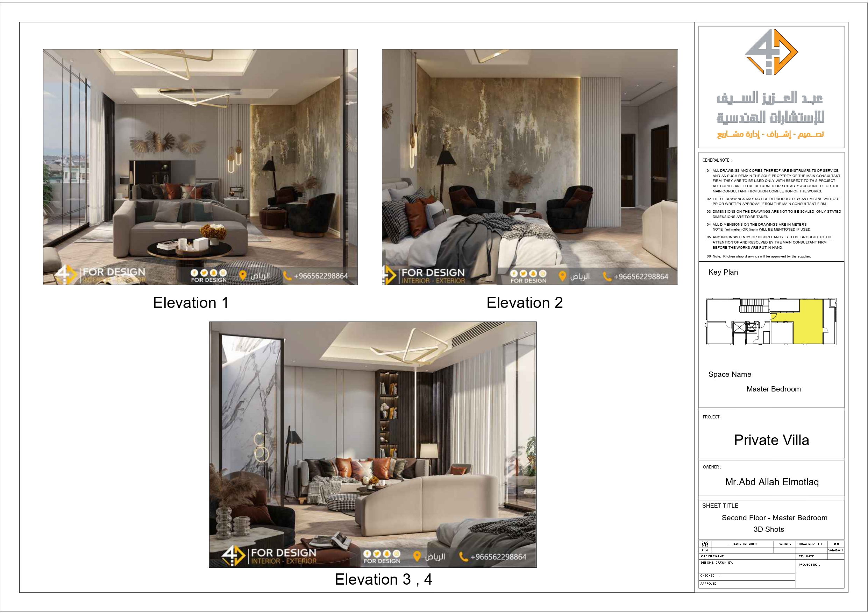Click the Instagram icon in Elevation 2 render
This screenshot has height=614, width=868.
[543, 274]
